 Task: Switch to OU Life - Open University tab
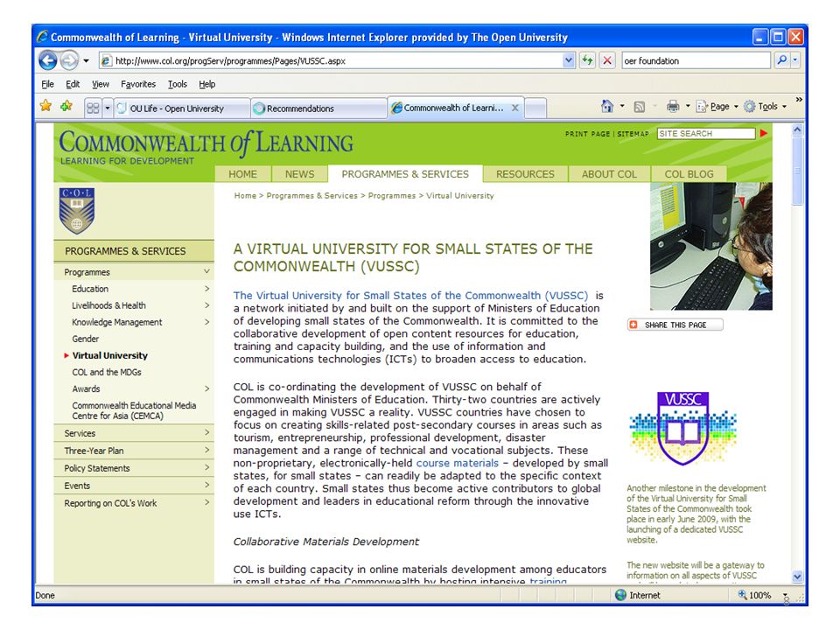181,108
